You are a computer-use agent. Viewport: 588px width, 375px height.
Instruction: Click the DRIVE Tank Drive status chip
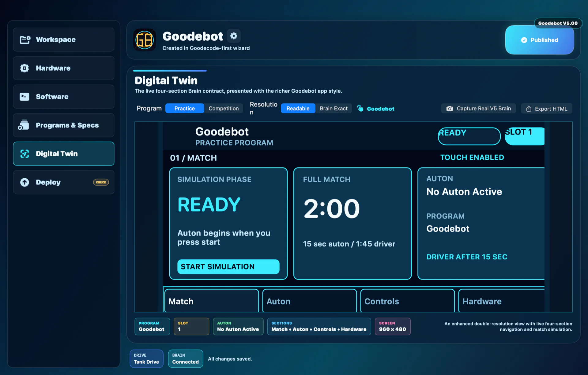(147, 358)
